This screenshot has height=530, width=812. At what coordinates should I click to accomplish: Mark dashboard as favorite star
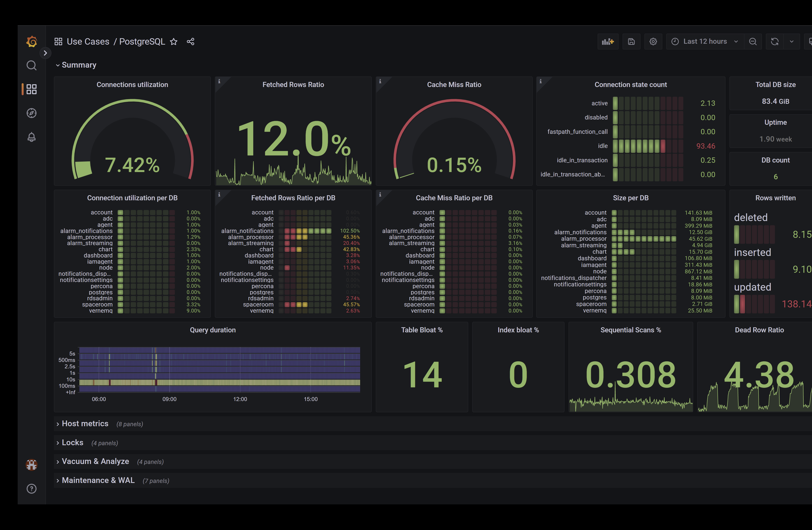[x=174, y=42]
